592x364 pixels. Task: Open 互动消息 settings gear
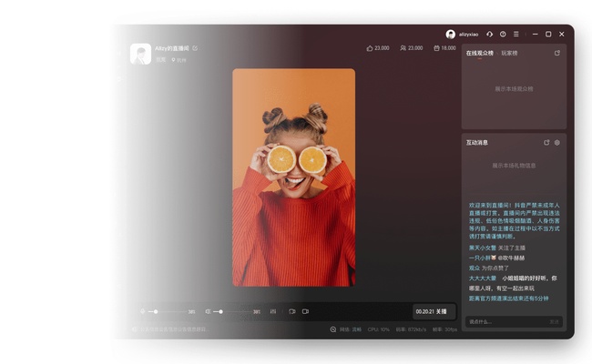click(556, 143)
